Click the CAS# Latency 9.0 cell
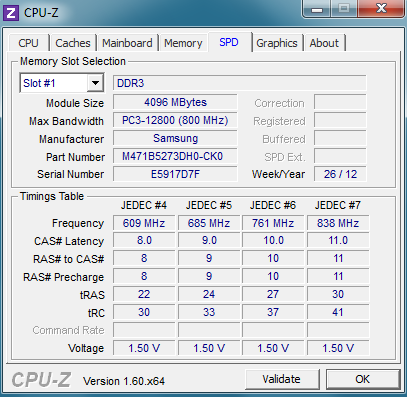The height and width of the screenshot is (397, 407). pos(209,241)
